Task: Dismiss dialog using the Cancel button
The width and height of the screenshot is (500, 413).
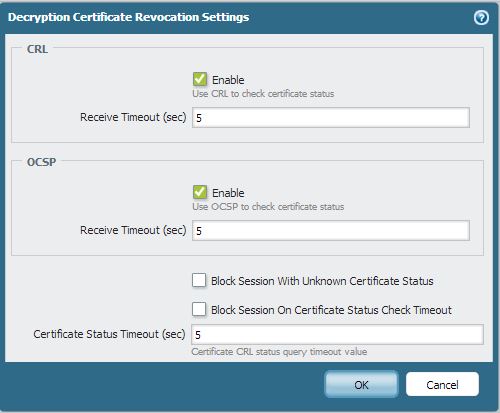Action: (442, 385)
